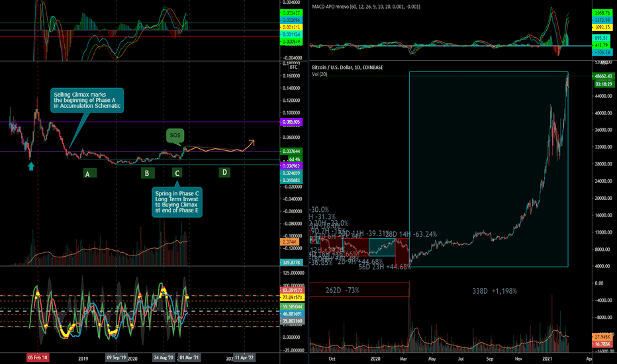617x364 pixels.
Task: Select the 262D -73% red range box
Action: [359, 290]
